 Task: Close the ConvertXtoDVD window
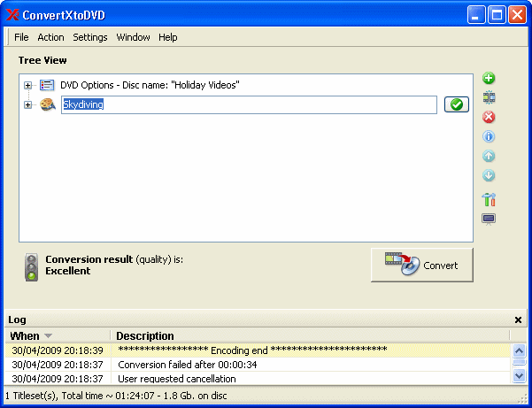pyautogui.click(x=518, y=15)
